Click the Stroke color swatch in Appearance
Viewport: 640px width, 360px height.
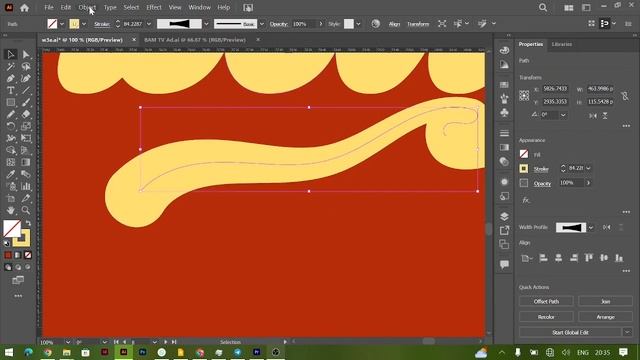(524, 169)
